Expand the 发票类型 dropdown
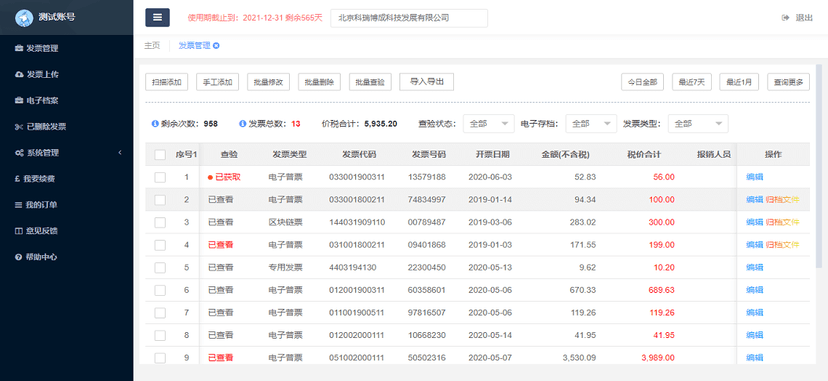The image size is (828, 381). tap(698, 124)
